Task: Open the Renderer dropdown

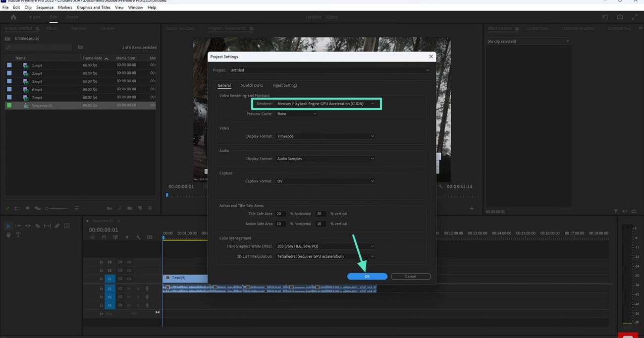Action: pyautogui.click(x=325, y=104)
